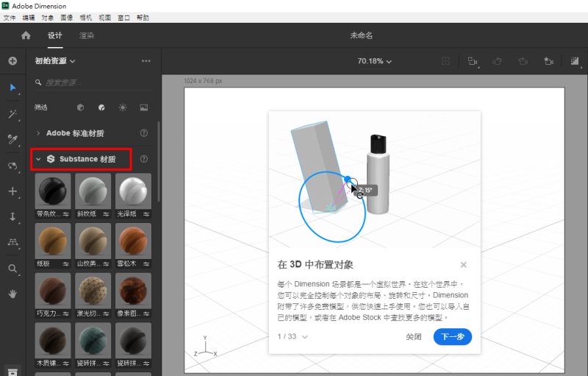
Task: Toggle the materials filter icon
Action: [101, 107]
